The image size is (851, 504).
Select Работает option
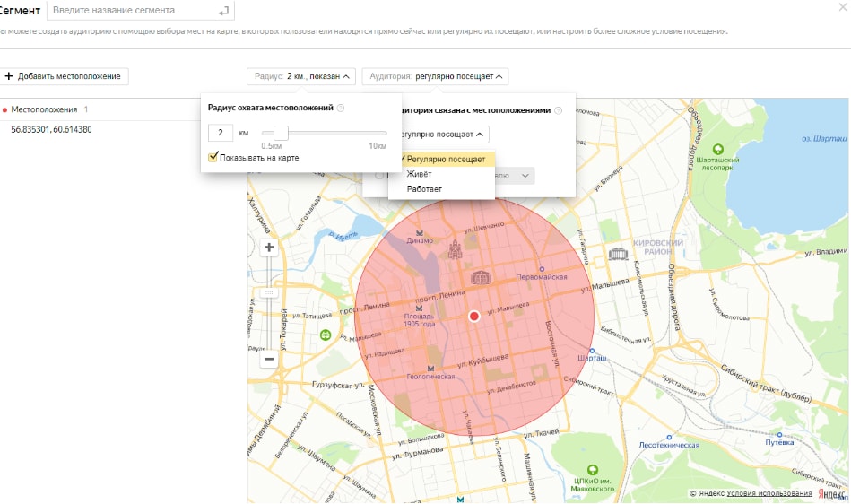click(x=424, y=188)
